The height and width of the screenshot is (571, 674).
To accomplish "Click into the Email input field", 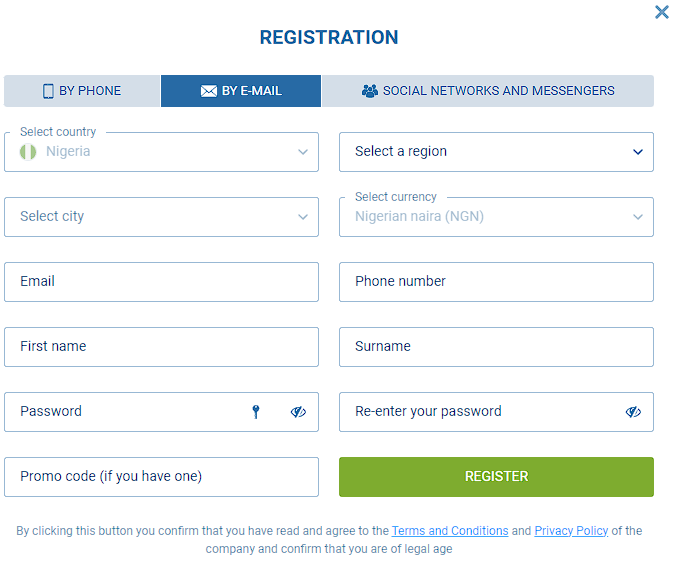I will [161, 282].
